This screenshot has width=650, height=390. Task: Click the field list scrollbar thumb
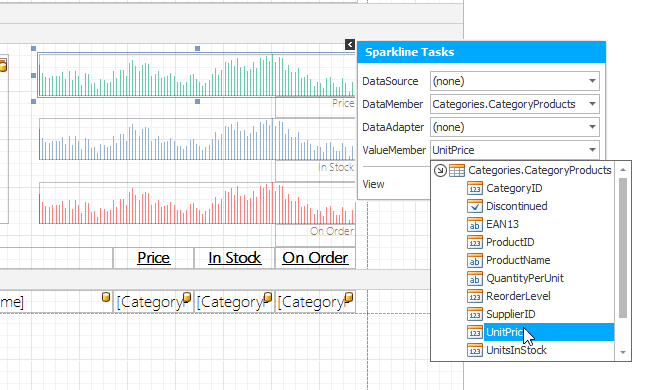tap(623, 248)
